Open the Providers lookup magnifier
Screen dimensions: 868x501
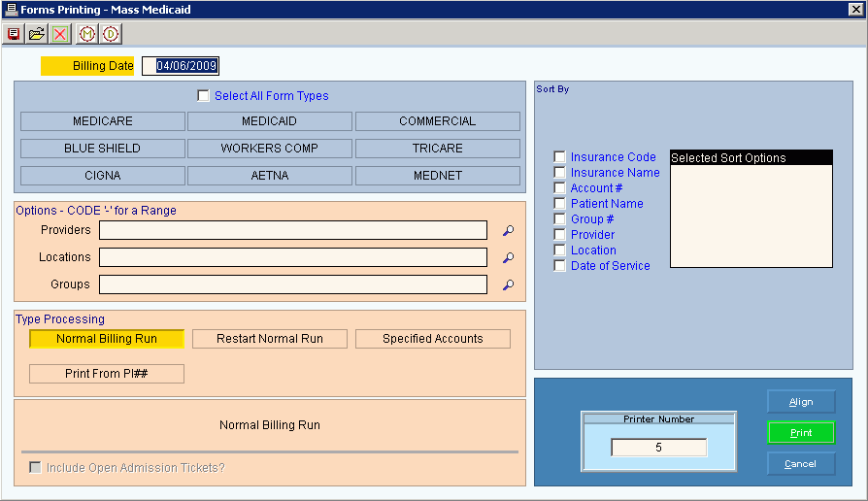pos(507,231)
